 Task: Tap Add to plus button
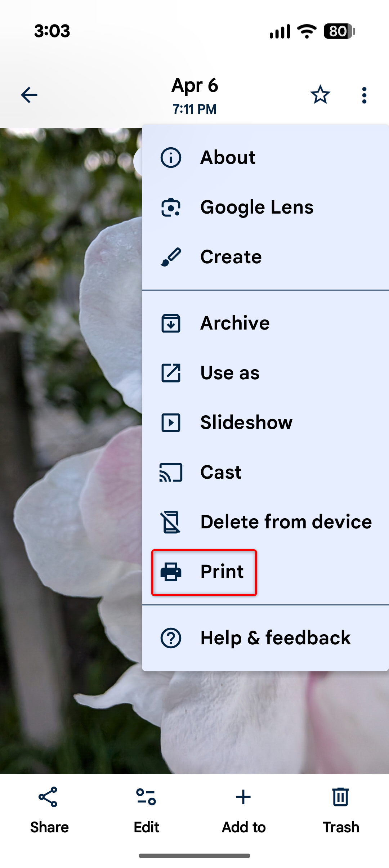(243, 810)
